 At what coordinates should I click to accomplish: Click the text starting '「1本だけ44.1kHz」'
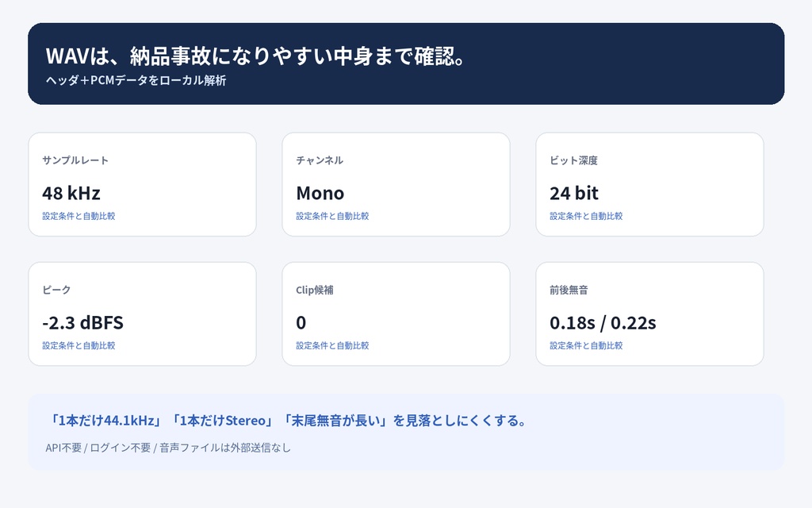(286, 420)
